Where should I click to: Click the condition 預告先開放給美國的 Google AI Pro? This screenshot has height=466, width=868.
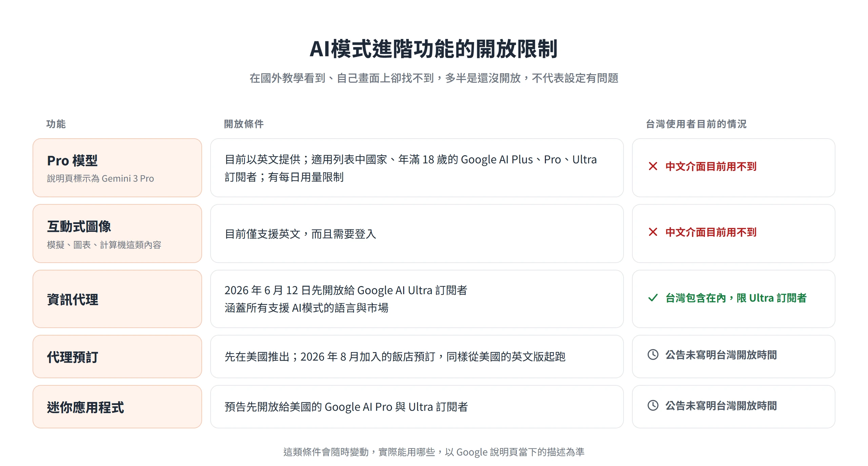tap(346, 407)
